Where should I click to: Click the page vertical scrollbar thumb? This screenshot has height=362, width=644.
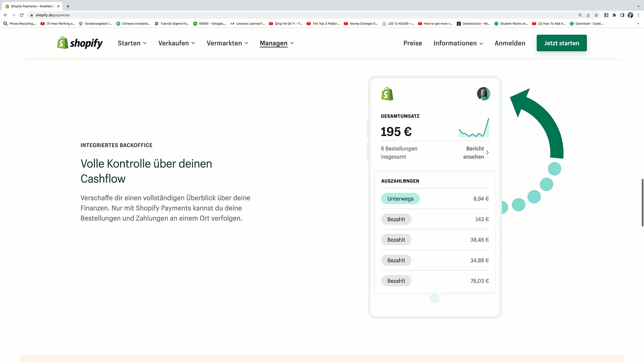[x=642, y=203]
